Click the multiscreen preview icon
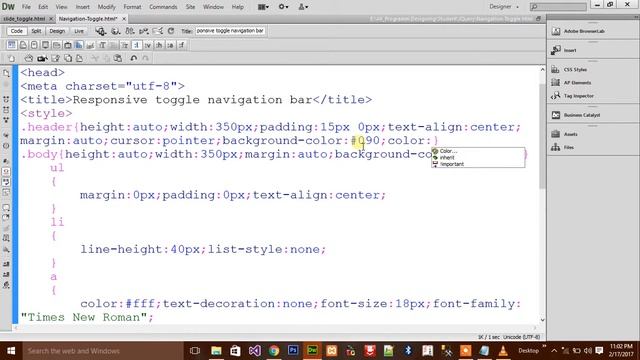The height and width of the screenshot is (360, 640). coord(101,31)
